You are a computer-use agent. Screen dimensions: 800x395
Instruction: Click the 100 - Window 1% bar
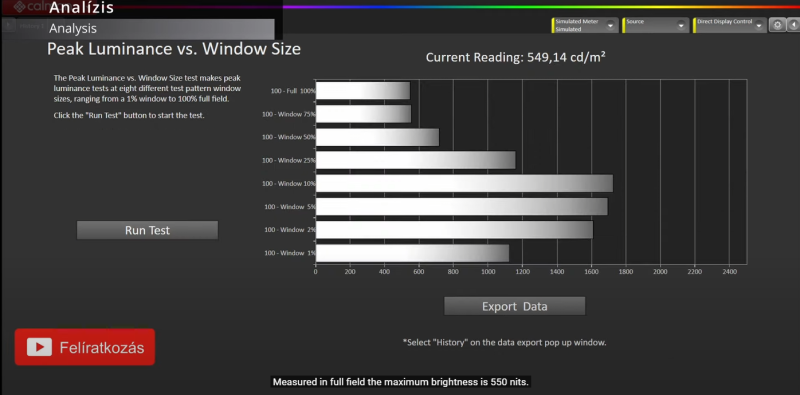(x=412, y=253)
